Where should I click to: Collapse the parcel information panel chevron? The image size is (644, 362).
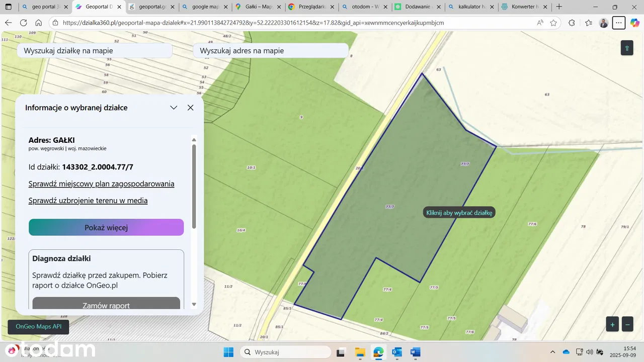click(174, 108)
